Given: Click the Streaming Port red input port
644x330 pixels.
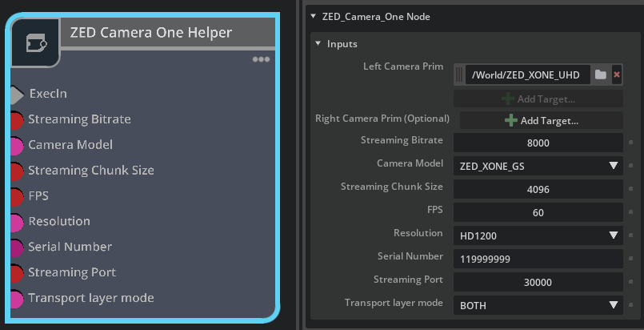Looking at the screenshot, I should click(17, 273).
